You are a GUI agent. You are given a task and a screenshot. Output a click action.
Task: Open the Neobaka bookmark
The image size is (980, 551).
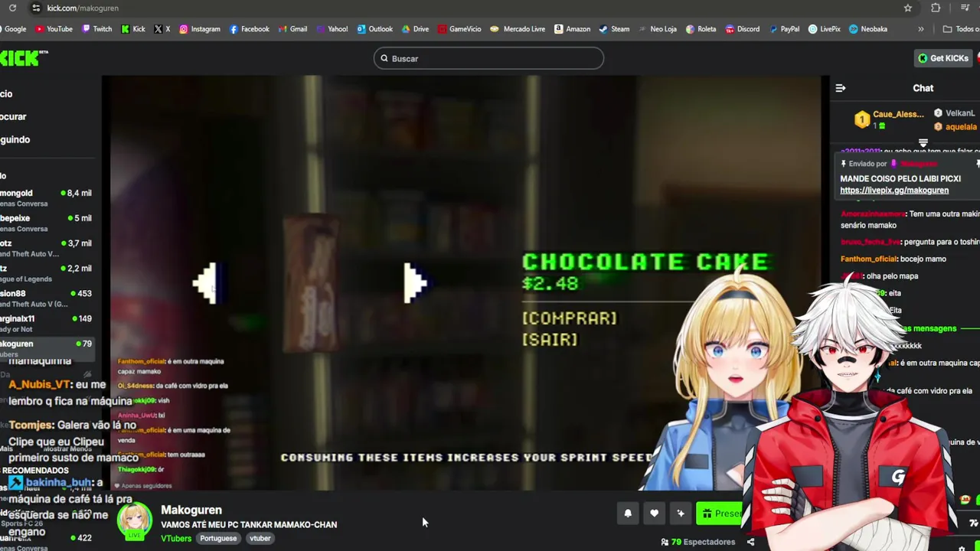tap(868, 29)
